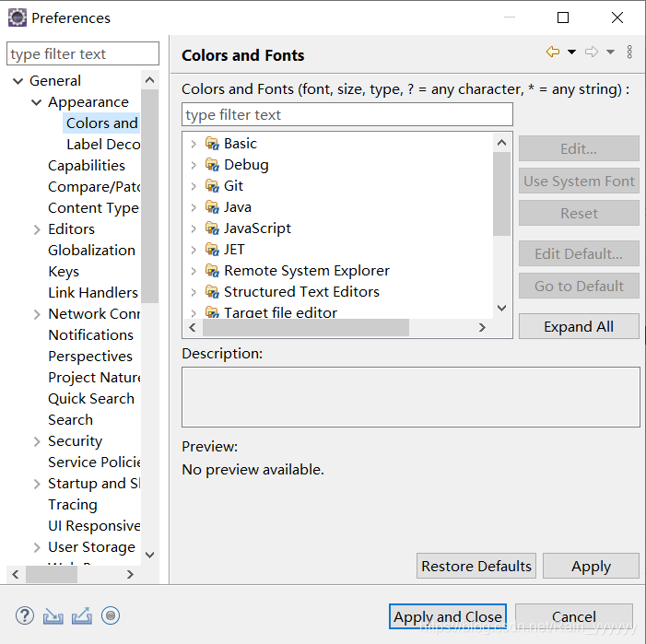Screen dimensions: 646x644
Task: Expand the Security tree node
Action: 37,441
